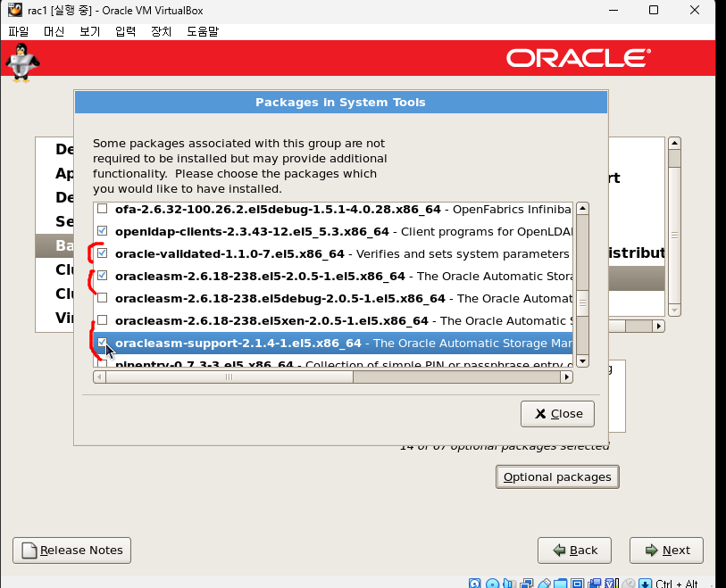Click the package list horizontal scrollbar thumb
This screenshot has width=726, height=588.
[229, 377]
